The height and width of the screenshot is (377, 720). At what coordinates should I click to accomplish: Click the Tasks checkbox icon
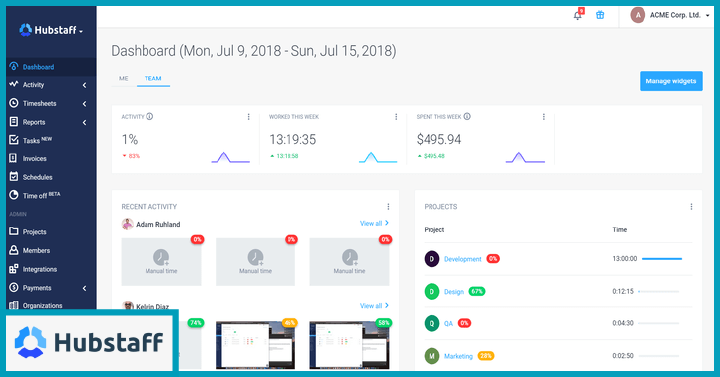point(14,140)
